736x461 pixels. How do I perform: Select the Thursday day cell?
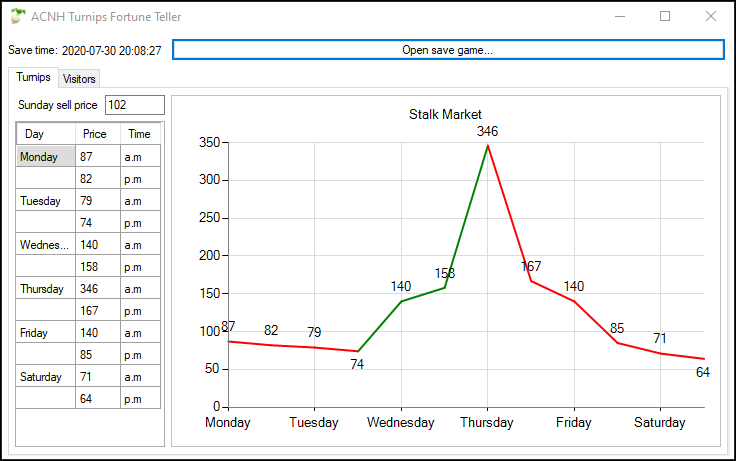[46, 289]
